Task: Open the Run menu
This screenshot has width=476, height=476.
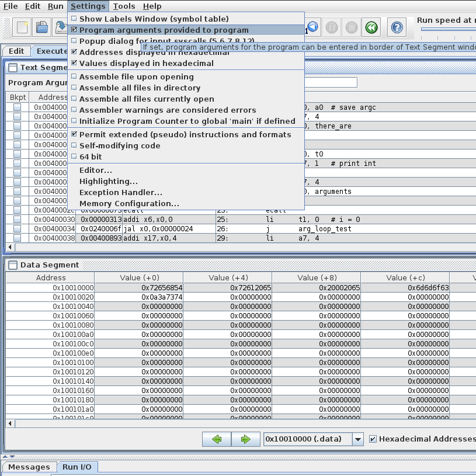Action: (55, 6)
